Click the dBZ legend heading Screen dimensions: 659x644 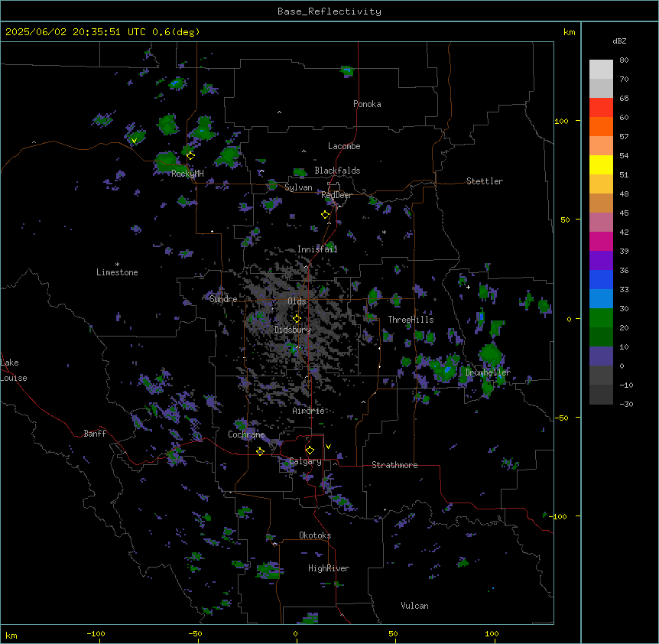pyautogui.click(x=619, y=41)
